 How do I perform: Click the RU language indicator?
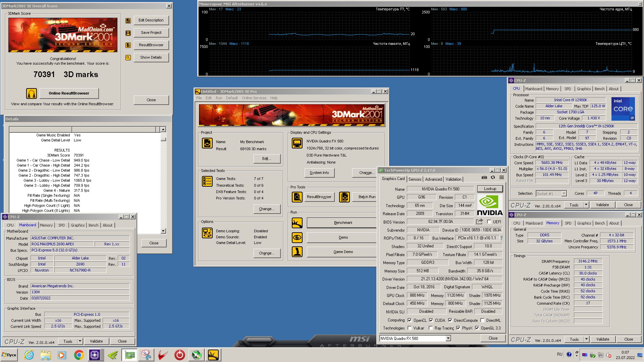559,354
